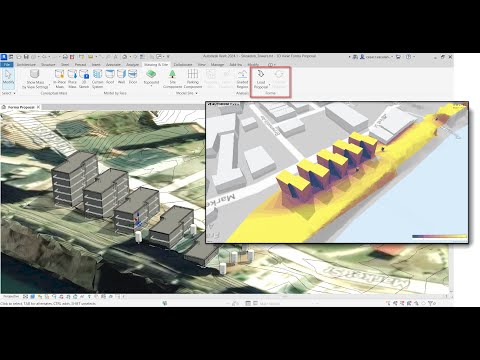Select Roof by face tool
480x360 pixels.
coord(110,77)
